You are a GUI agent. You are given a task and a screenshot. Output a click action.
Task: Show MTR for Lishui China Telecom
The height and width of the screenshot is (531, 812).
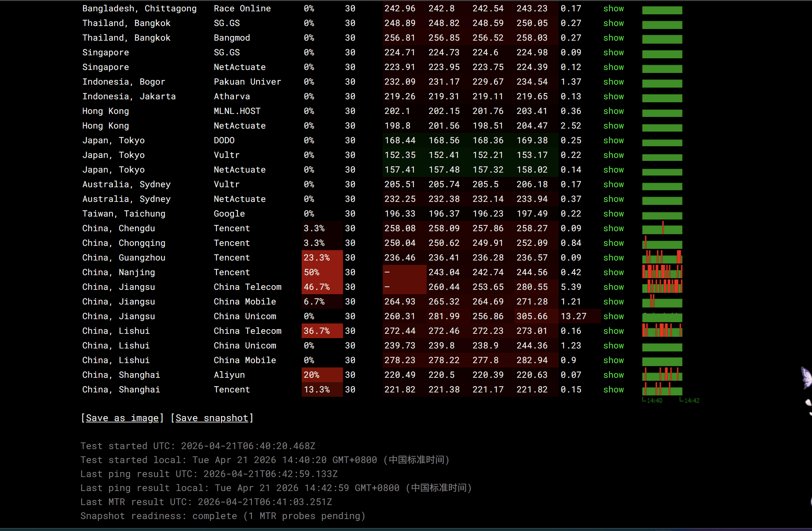pyautogui.click(x=613, y=331)
